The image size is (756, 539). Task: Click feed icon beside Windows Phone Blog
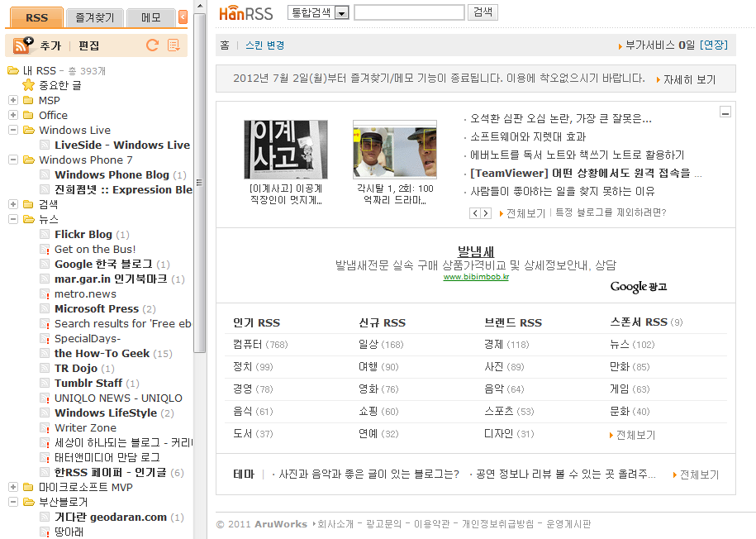click(45, 174)
